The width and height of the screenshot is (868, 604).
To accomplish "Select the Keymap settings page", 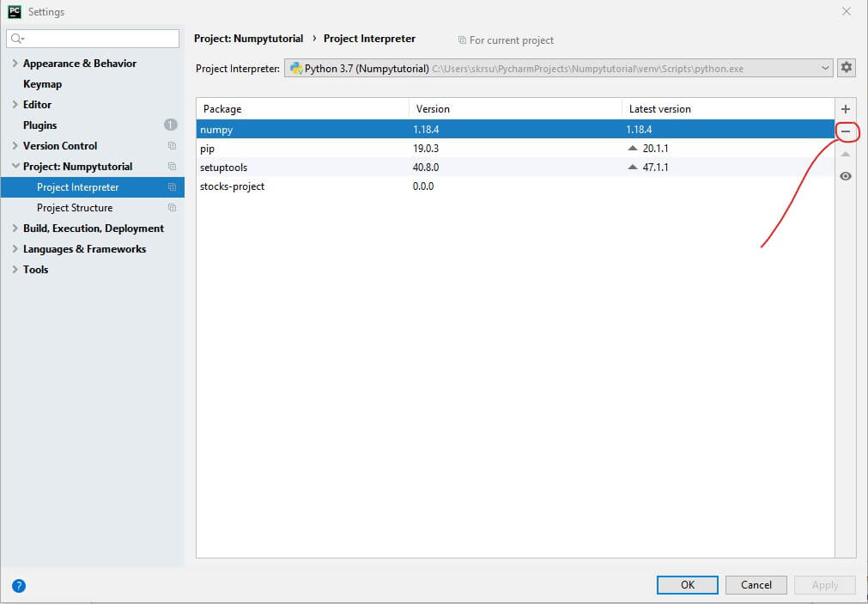I will click(40, 83).
